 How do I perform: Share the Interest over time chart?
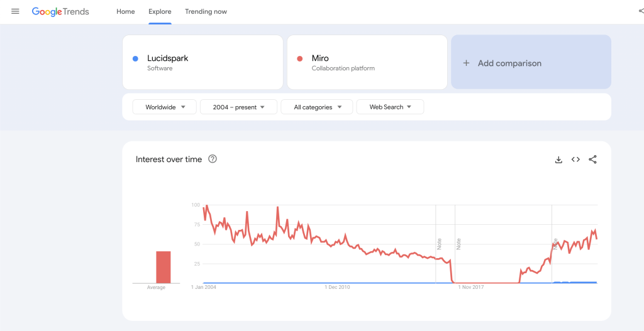(592, 160)
